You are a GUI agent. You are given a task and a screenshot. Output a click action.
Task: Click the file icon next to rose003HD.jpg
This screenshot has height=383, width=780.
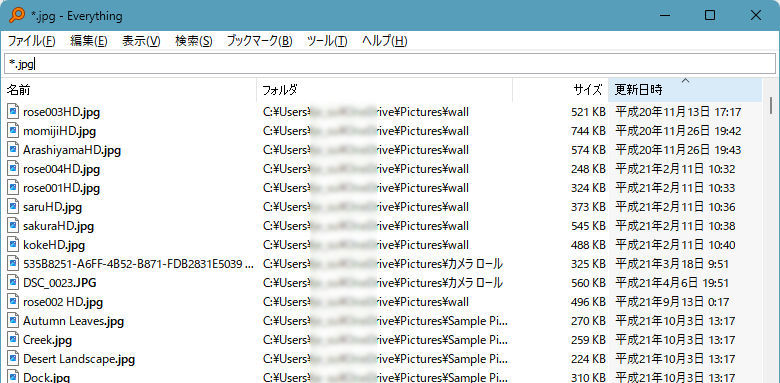12,112
